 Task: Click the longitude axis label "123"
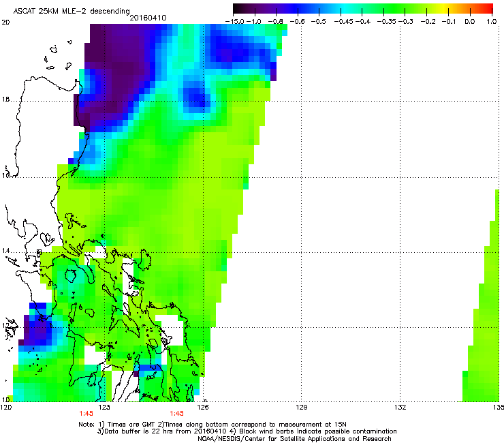tap(104, 408)
